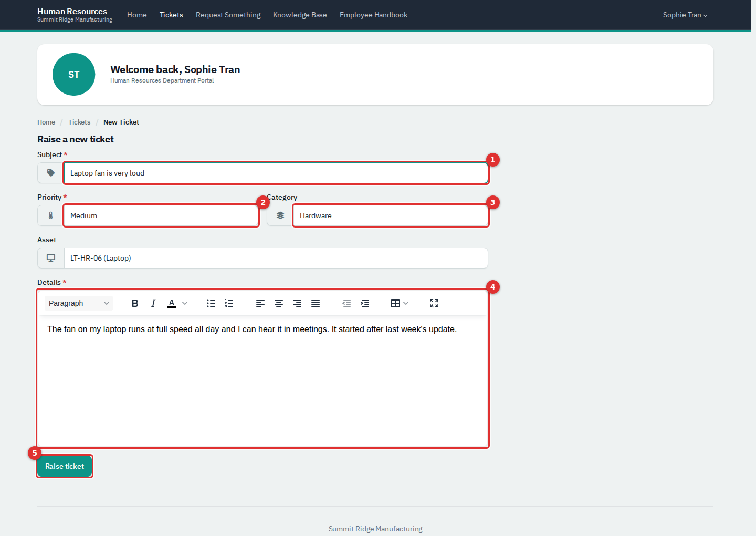Screen dimensions: 756x536
Task: Expand the editor to fullscreen
Action: [434, 303]
